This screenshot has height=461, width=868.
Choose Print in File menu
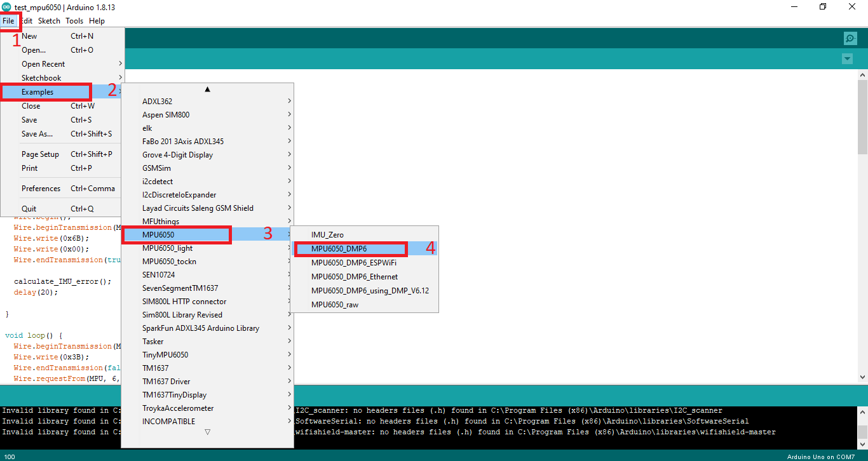62,168
